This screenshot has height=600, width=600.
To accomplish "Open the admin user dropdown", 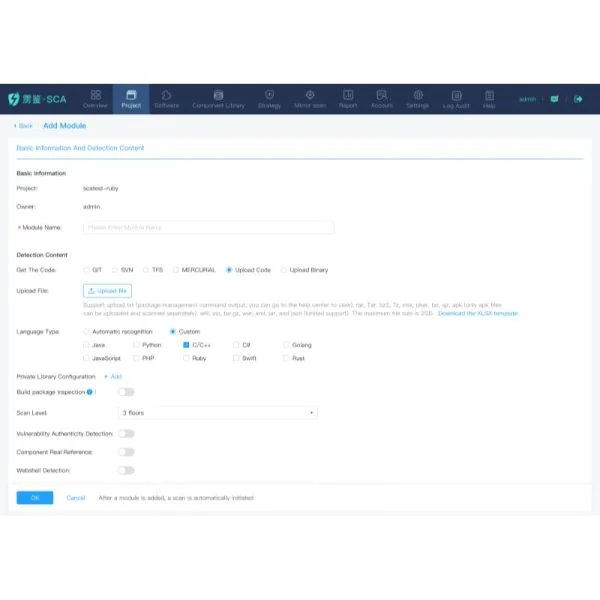I will point(528,99).
